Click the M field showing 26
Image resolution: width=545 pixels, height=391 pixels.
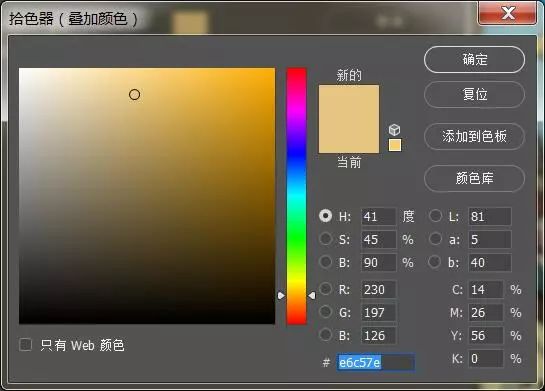[486, 312]
